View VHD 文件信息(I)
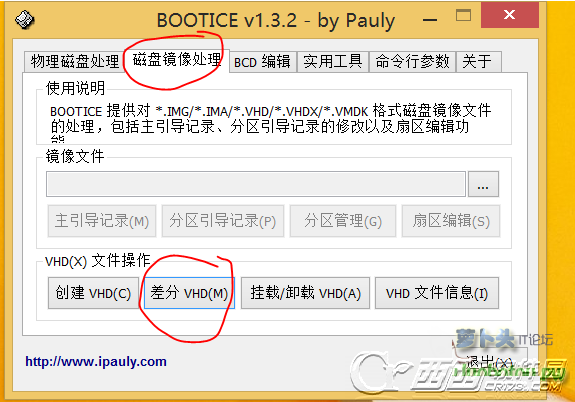Screen dimensions: 575x402 point(437,293)
